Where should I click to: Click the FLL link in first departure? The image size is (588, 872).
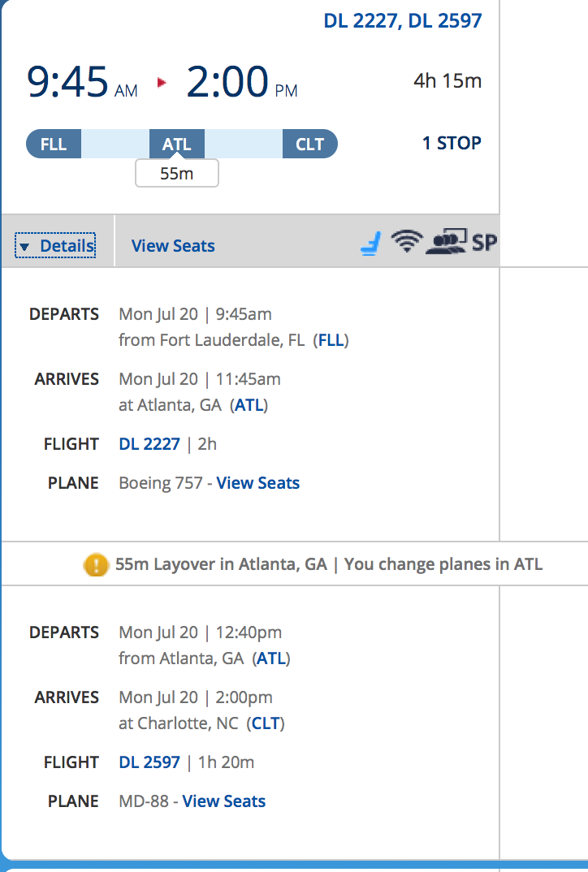(331, 340)
